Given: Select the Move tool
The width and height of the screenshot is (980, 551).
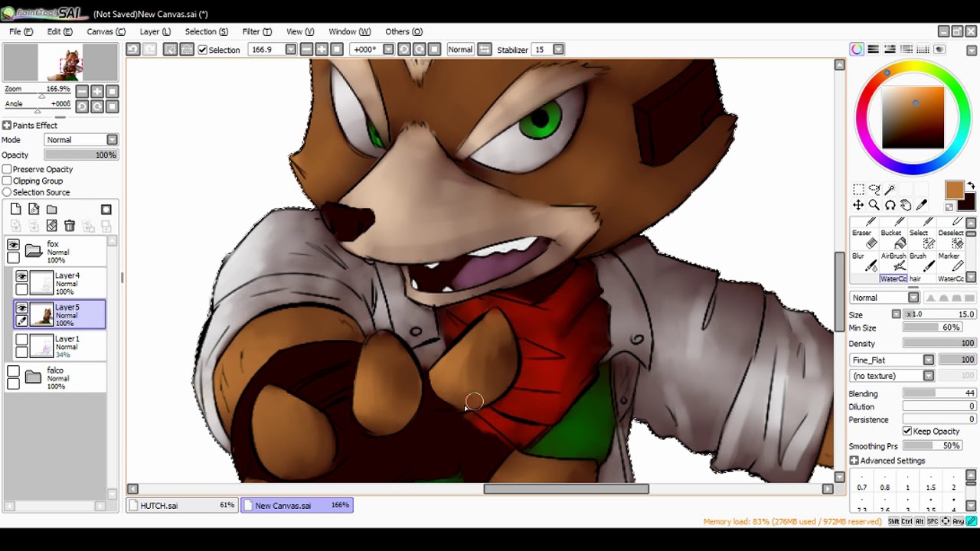Looking at the screenshot, I should coord(858,205).
